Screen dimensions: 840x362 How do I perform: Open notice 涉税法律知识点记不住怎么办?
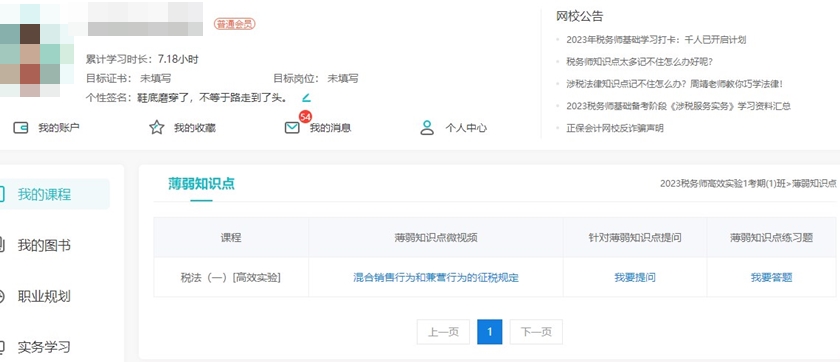(x=675, y=84)
